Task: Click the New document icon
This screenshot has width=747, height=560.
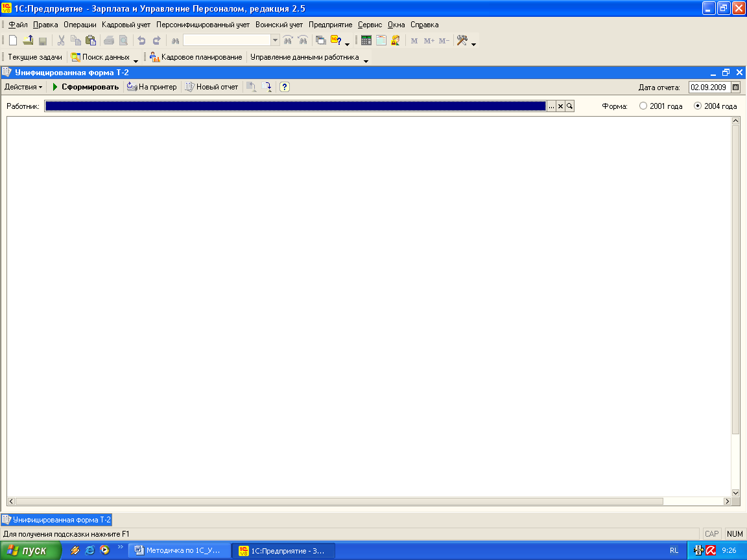Action: (14, 40)
